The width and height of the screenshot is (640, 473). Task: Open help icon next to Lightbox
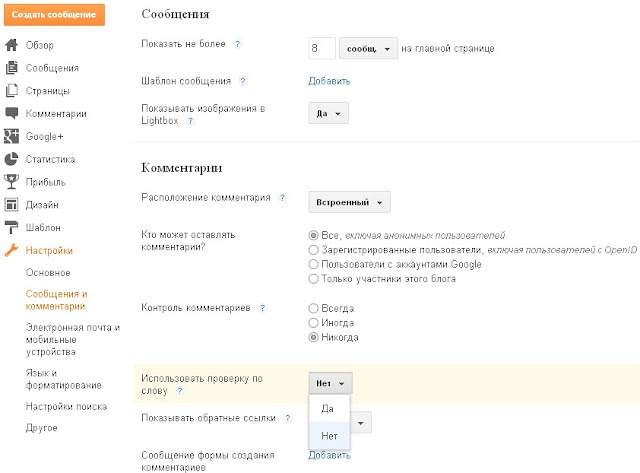190,121
